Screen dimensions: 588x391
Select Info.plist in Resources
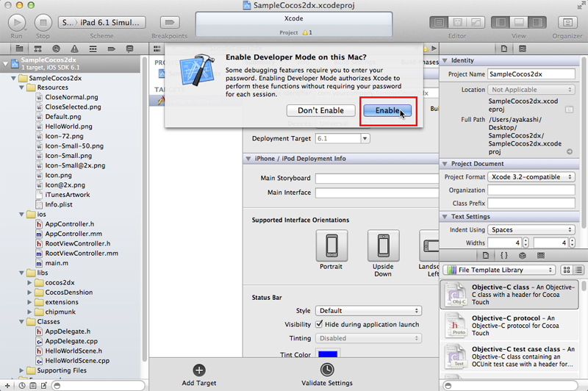tap(59, 204)
